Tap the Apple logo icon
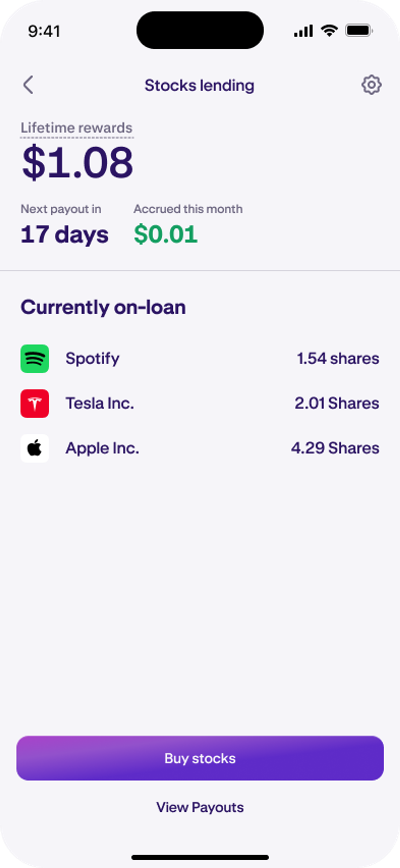Screen dimensions: 400x868 [x=35, y=448]
